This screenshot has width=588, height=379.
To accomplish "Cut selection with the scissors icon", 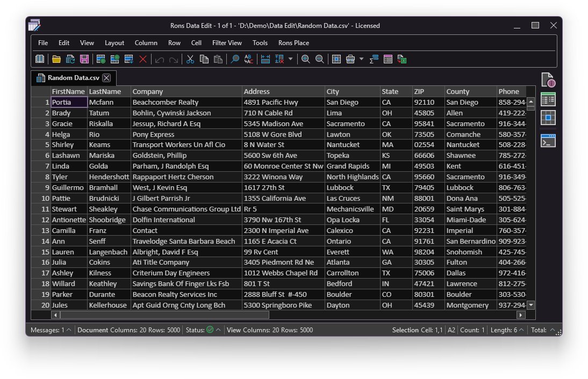I will (x=190, y=59).
